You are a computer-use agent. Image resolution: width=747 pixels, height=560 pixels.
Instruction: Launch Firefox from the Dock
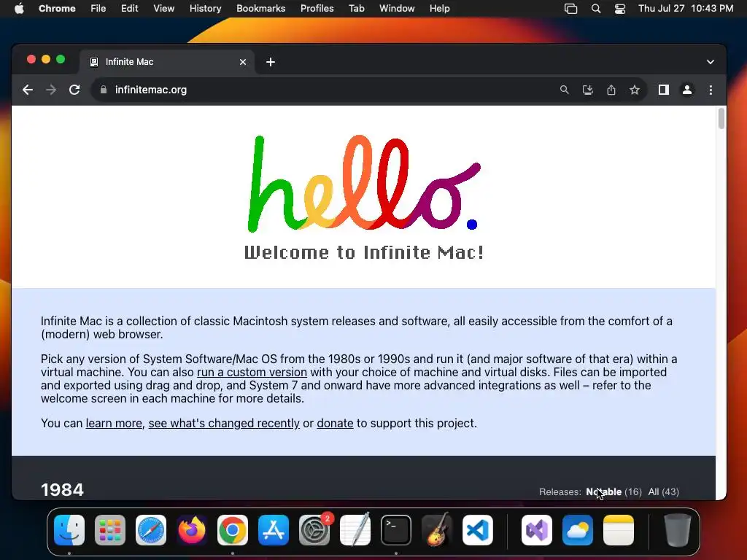tap(192, 530)
